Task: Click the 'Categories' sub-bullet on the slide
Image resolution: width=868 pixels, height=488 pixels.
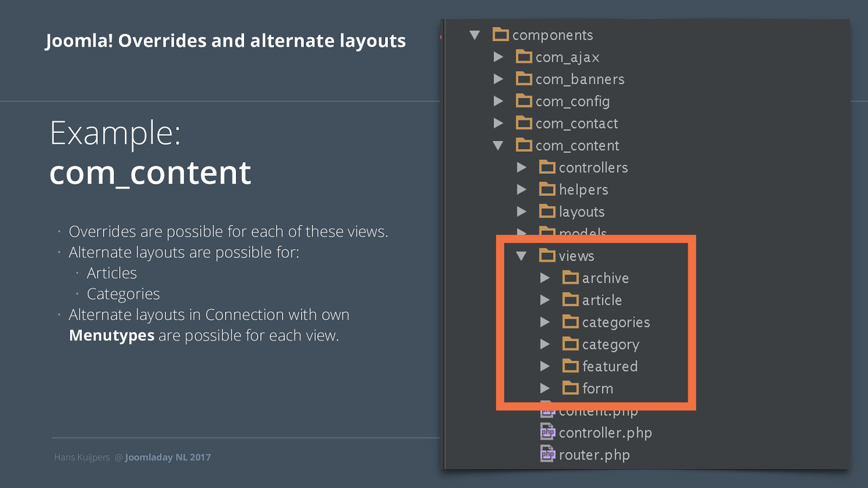Action: [123, 294]
